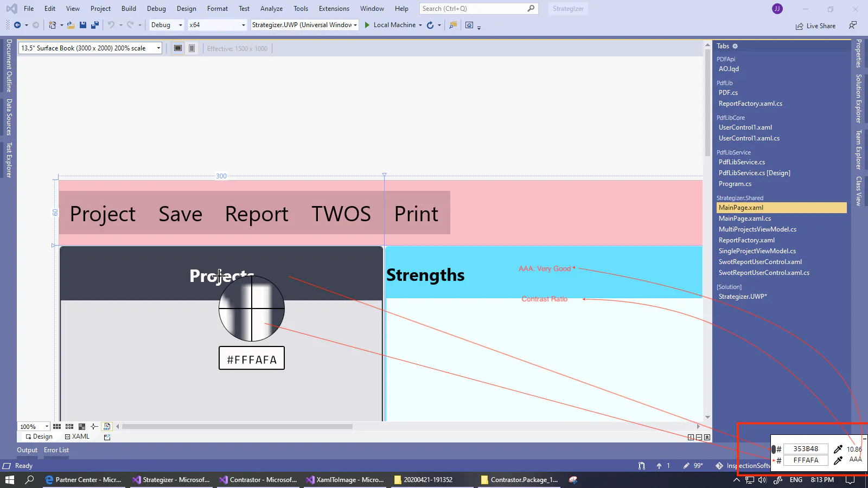Click the Live Share button
Image resolution: width=868 pixels, height=488 pixels.
[x=815, y=25]
